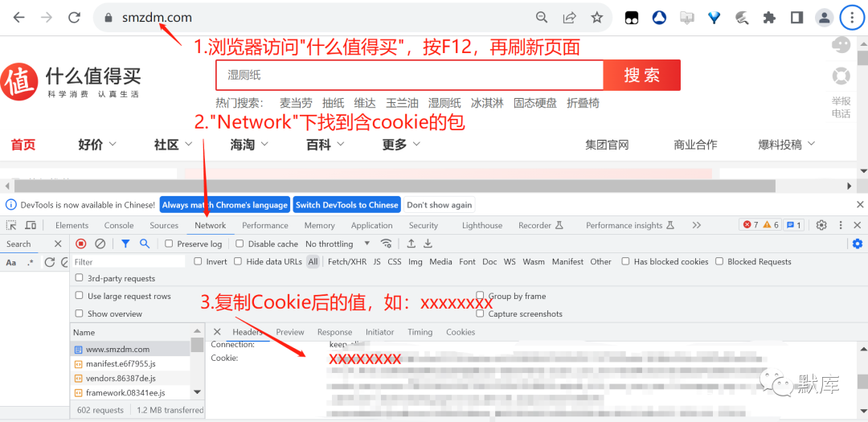This screenshot has width=868, height=422.
Task: Click the site search box 湿厕纸
Action: pos(410,76)
